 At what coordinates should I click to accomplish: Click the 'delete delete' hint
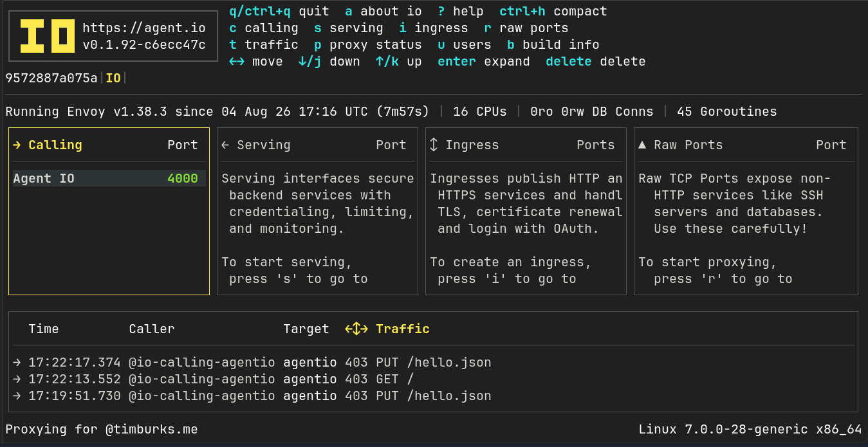tap(596, 62)
